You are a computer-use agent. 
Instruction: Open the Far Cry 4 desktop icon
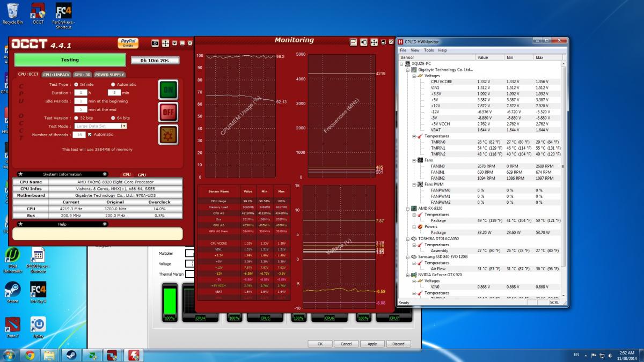click(38, 292)
